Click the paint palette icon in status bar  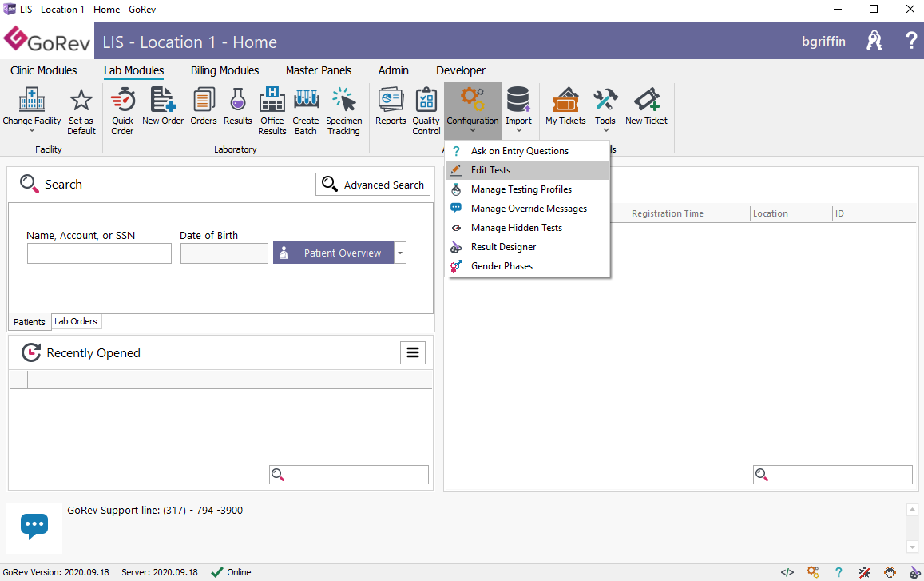[x=915, y=572]
